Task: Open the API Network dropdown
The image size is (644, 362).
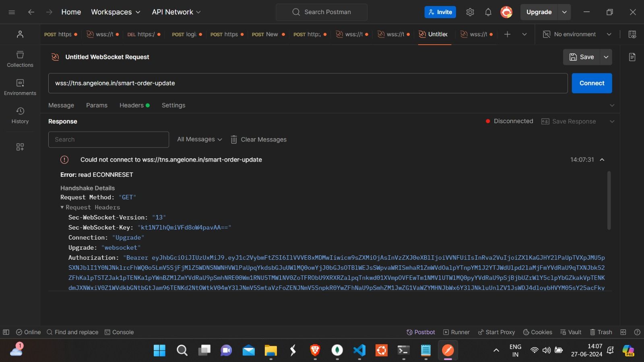Action: pyautogui.click(x=176, y=12)
